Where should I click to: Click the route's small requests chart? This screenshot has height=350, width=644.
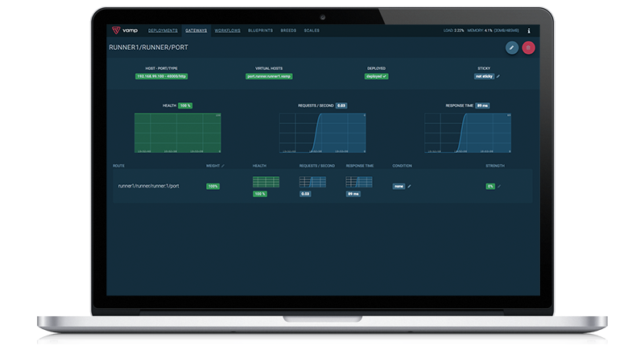coord(312,182)
